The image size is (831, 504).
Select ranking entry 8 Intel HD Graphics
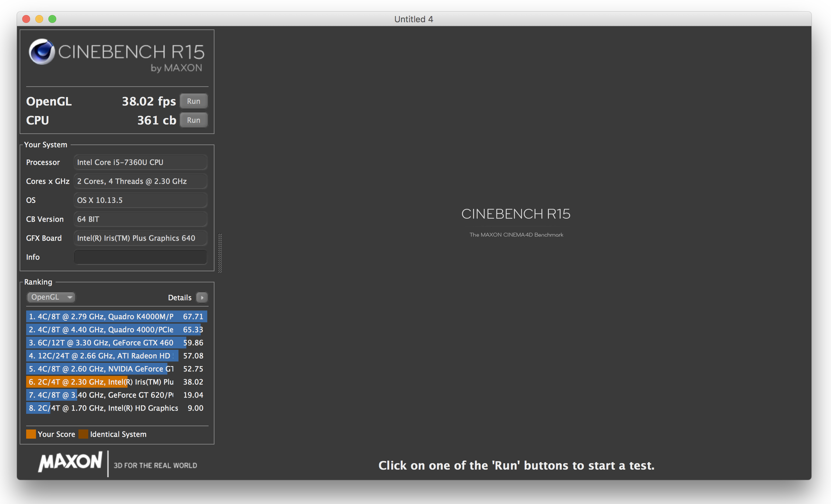point(117,408)
